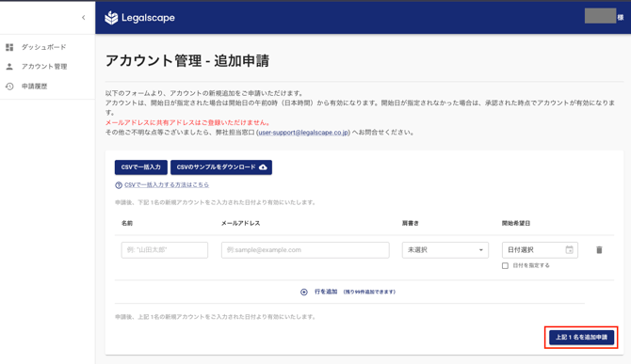This screenshot has width=631, height=364.
Task: Click the メールアドレス input field
Action: point(305,250)
